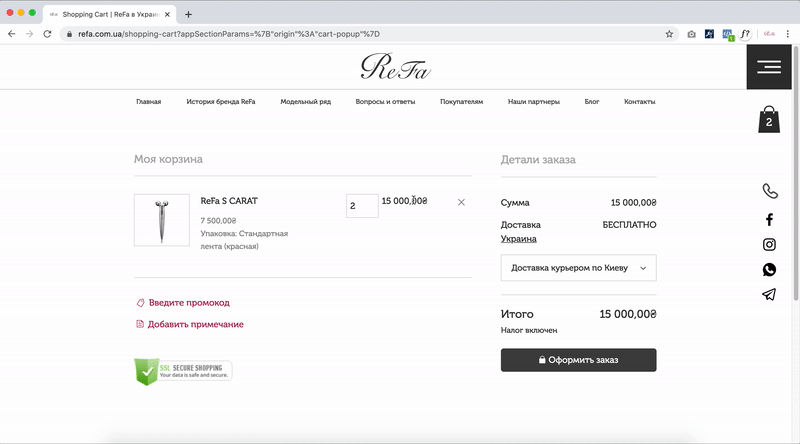Click the БЕСПЛАТНО delivery value

[630, 225]
